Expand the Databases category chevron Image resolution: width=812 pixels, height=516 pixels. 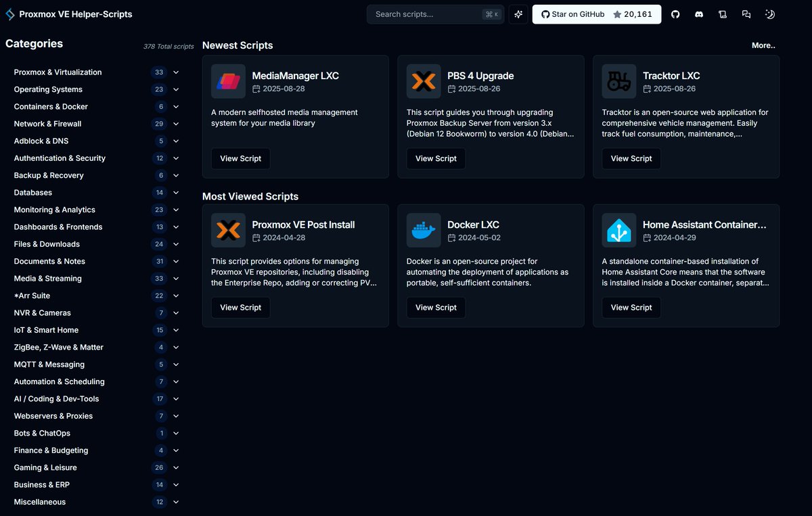tap(176, 193)
